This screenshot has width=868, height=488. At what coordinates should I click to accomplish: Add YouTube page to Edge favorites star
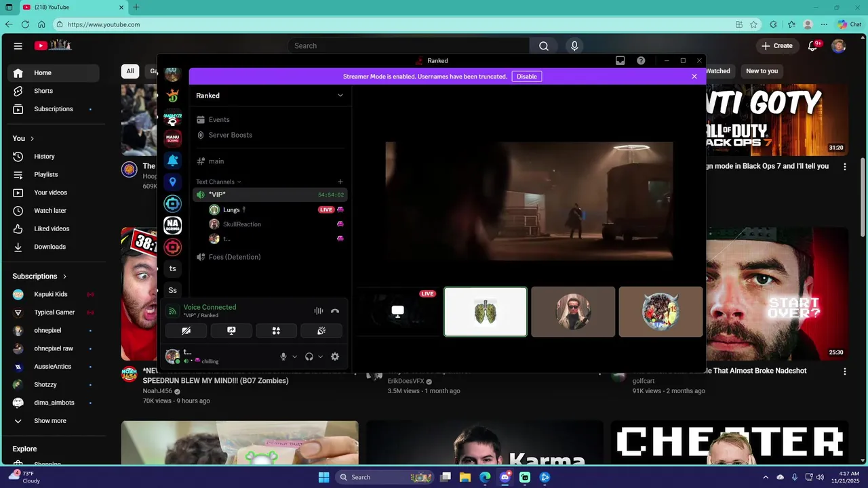(x=754, y=24)
